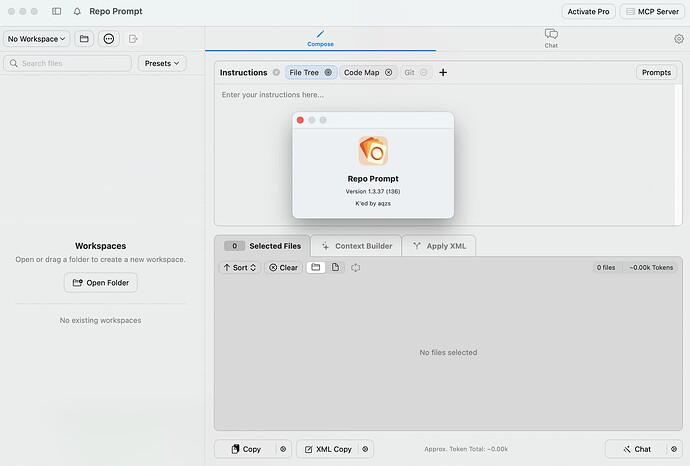Open XML Copy options circle icon

pos(365,449)
